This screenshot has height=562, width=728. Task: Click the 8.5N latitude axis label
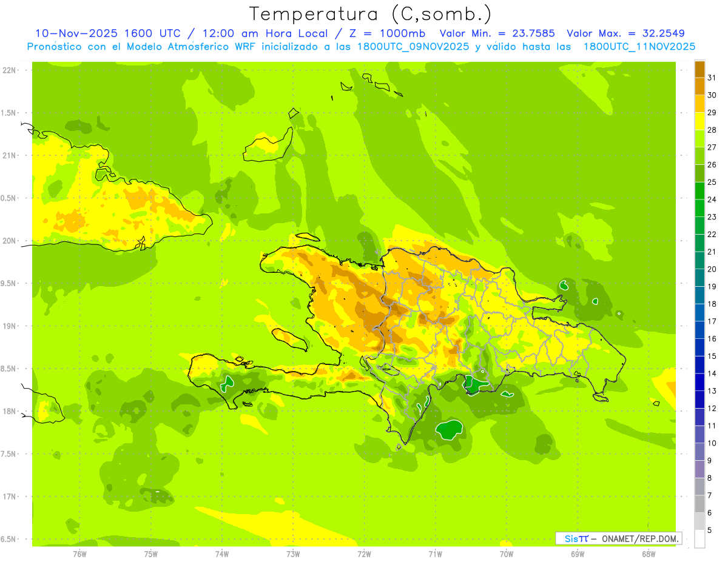(x=8, y=369)
